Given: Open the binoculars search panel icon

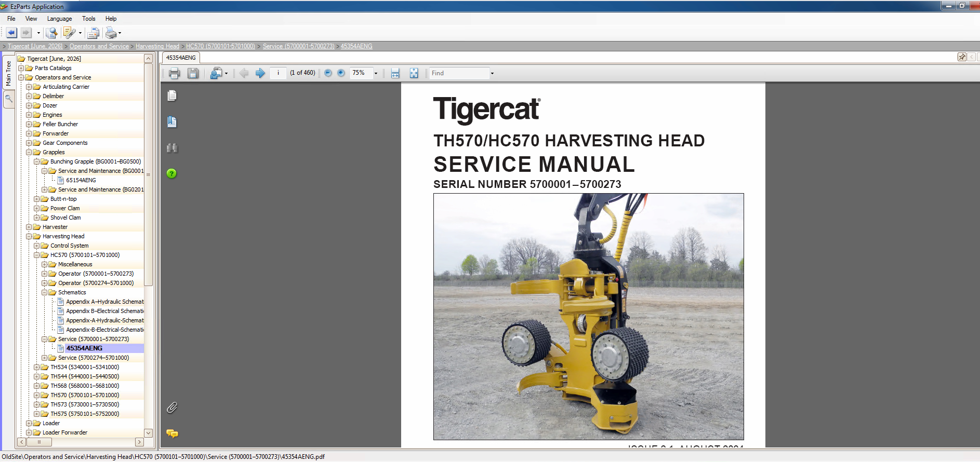Looking at the screenshot, I should tap(172, 148).
